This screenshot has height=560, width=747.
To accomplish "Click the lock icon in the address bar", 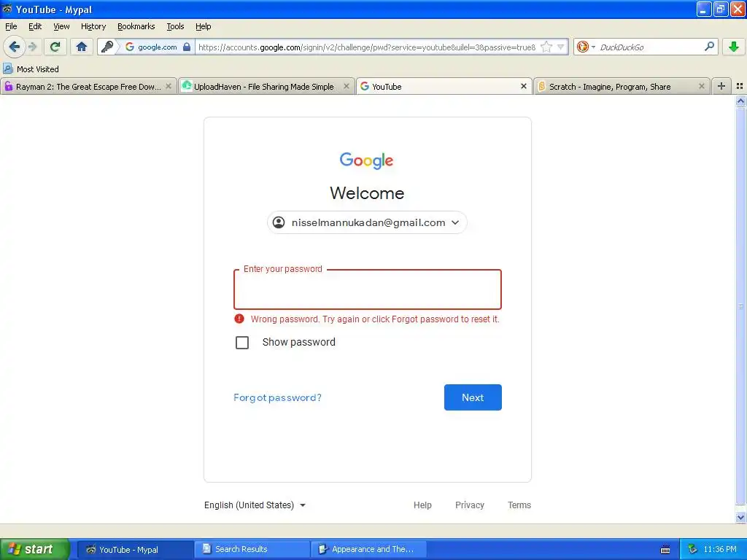I will [187, 47].
